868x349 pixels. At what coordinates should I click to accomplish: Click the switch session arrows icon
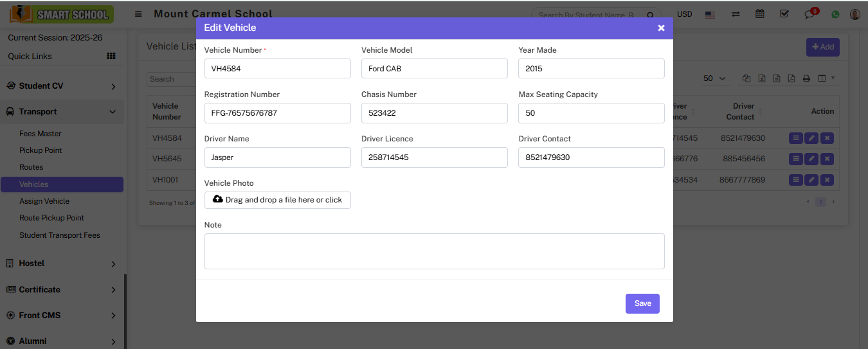tap(736, 14)
